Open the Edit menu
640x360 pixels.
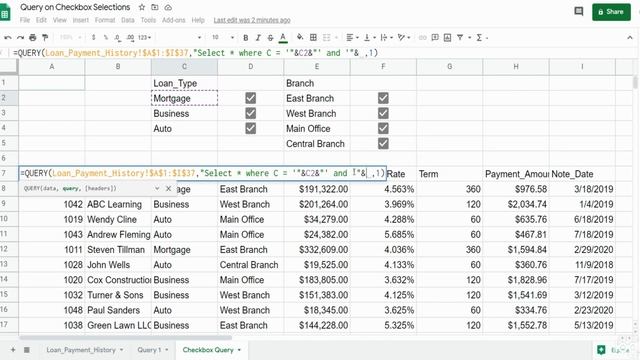click(x=41, y=20)
